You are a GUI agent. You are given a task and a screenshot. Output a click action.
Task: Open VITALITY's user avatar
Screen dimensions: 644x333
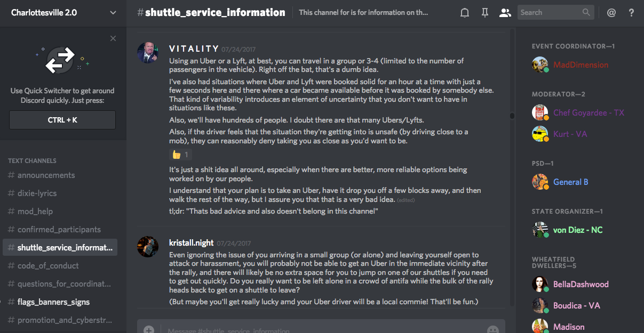tap(148, 52)
